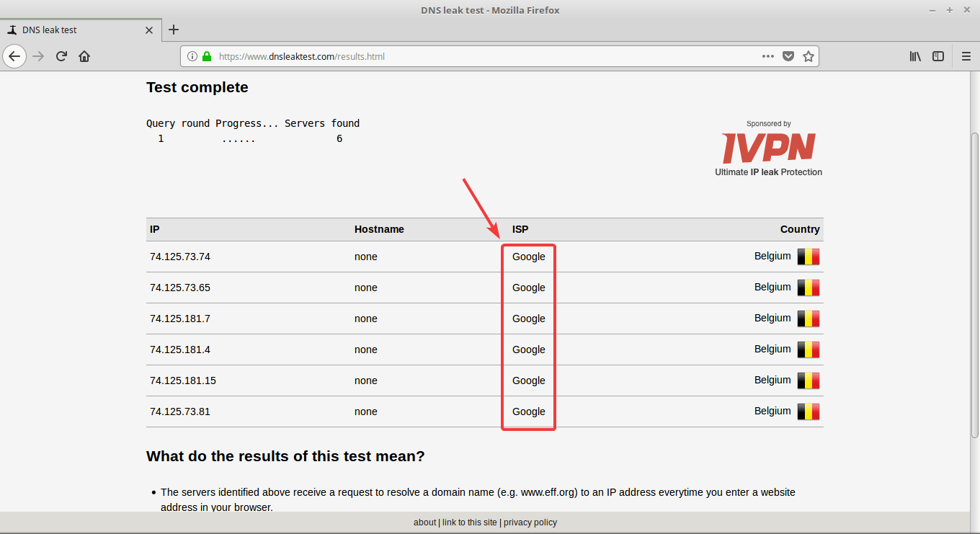Select the DNS leak test tab

click(x=80, y=30)
